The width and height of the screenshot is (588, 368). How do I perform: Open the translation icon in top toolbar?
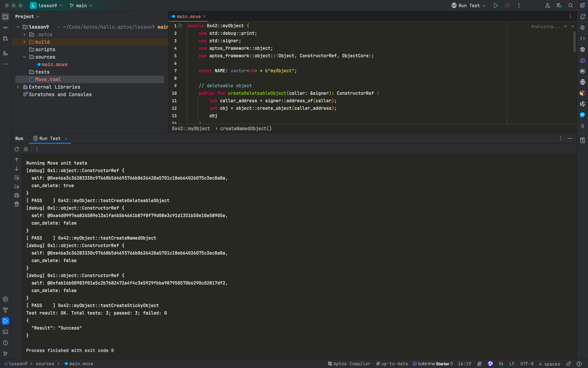[x=559, y=5]
